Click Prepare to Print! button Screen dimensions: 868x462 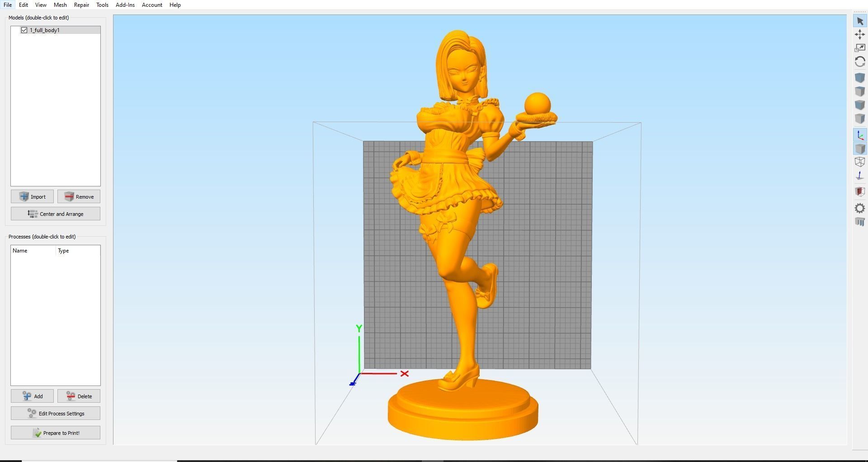[56, 433]
